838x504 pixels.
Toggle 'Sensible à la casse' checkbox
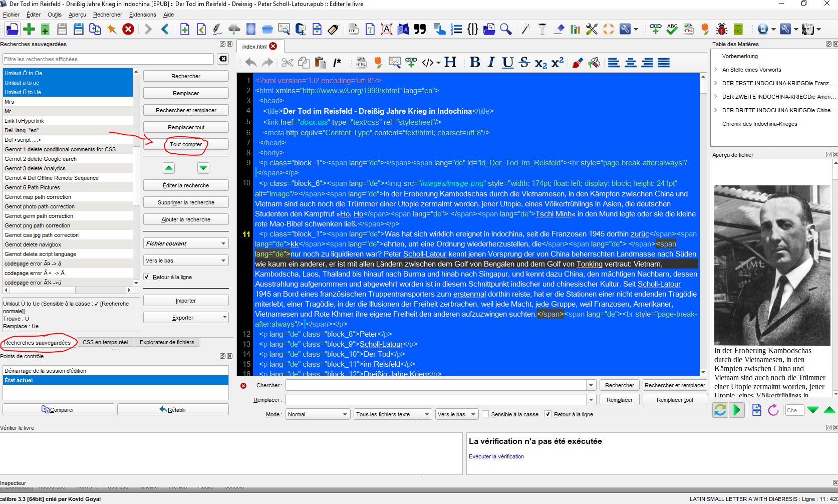click(x=485, y=414)
